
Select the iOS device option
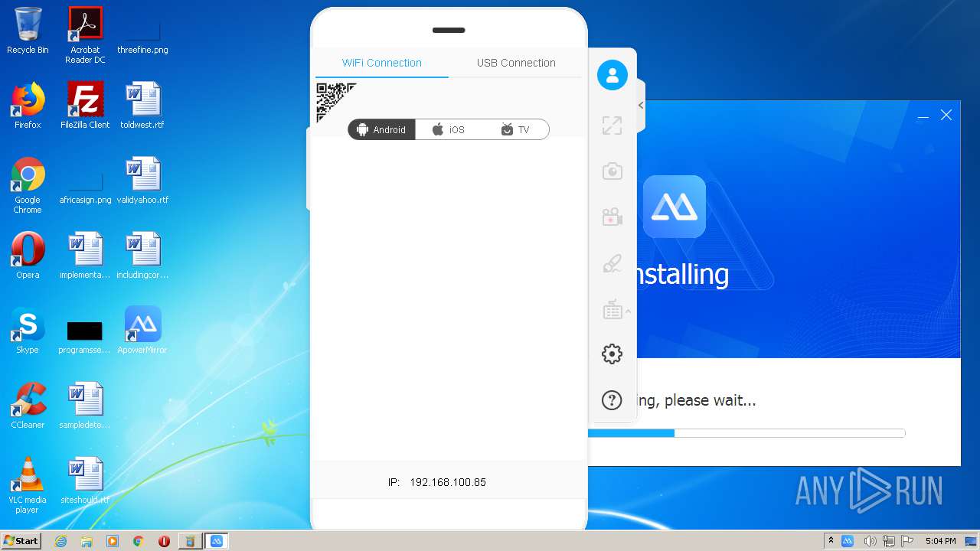click(449, 129)
